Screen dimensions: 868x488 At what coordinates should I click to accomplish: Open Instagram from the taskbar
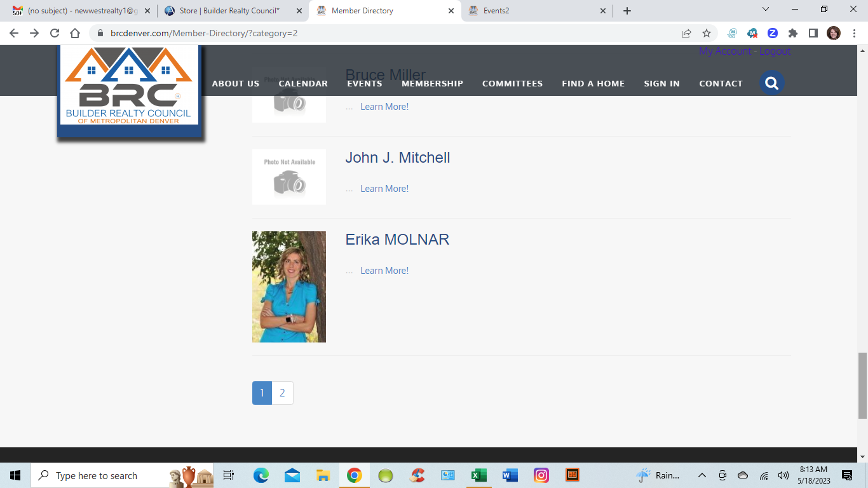[x=541, y=475]
